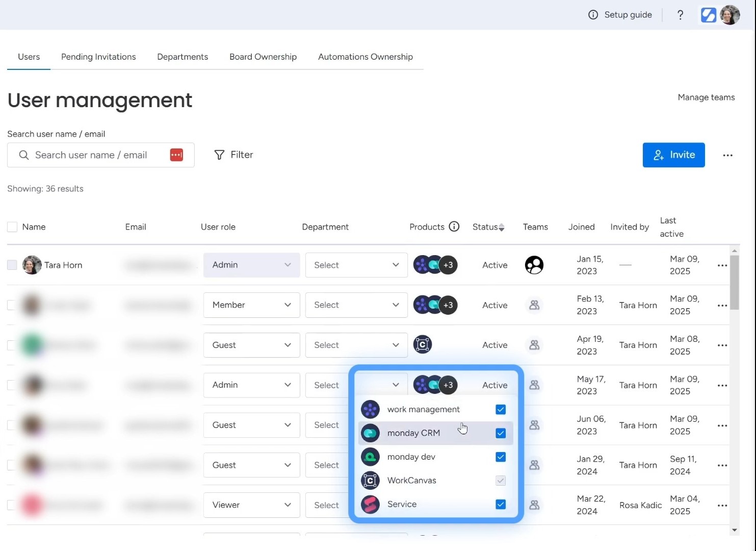Screen dimensions: 756x551
Task: Open row options for the May 17, 2023 user
Action: (722, 386)
